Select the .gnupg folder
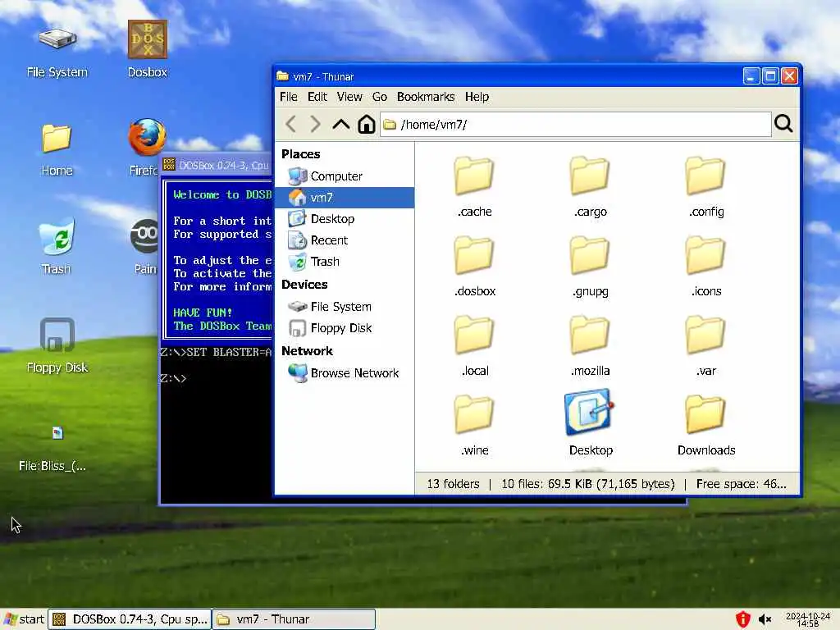 (x=591, y=267)
